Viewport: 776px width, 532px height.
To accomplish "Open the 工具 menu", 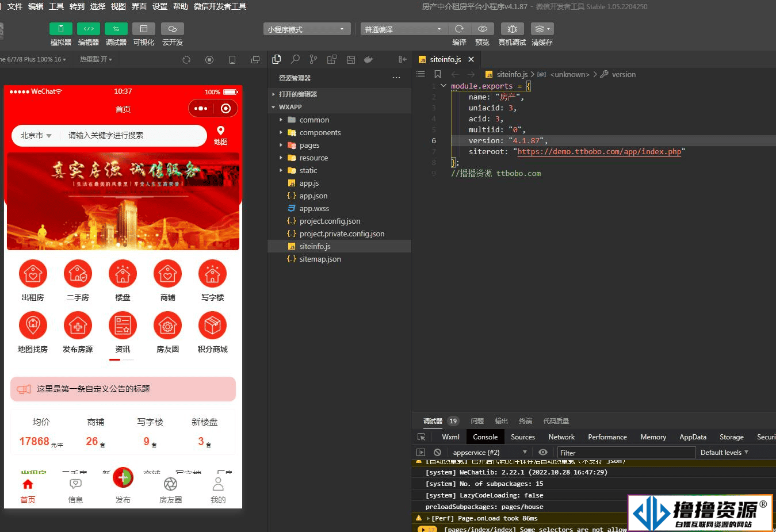I will tap(56, 6).
